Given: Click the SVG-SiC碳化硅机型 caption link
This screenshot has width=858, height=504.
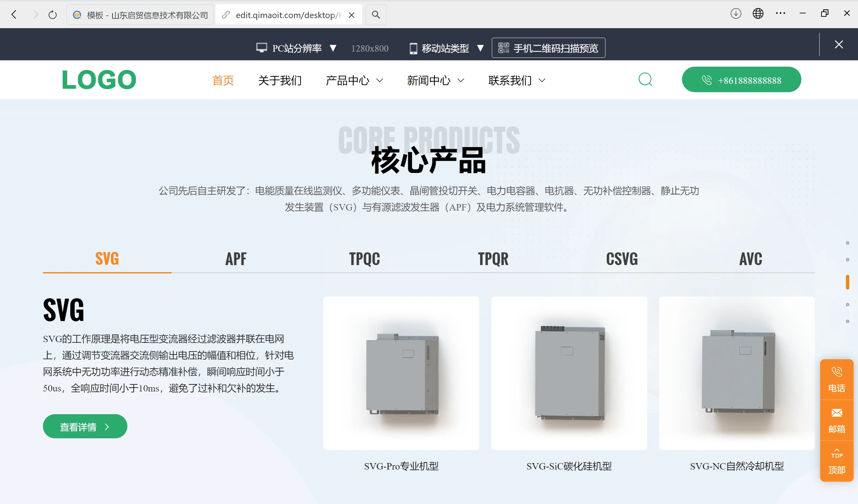Looking at the screenshot, I should click(x=569, y=466).
